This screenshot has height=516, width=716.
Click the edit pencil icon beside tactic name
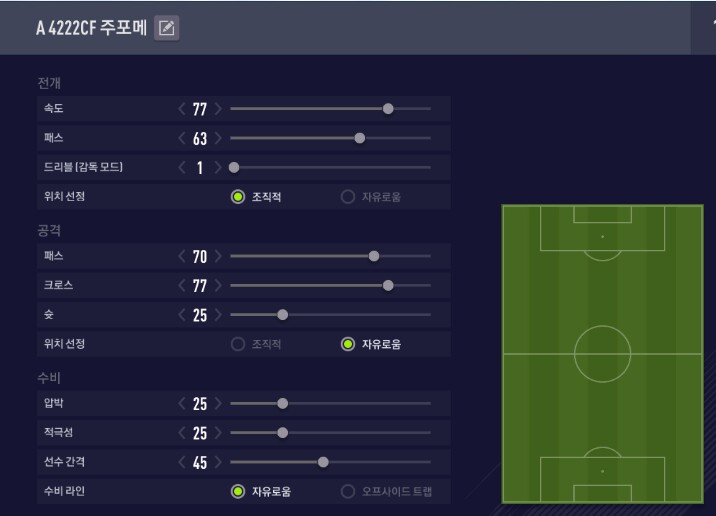click(167, 28)
